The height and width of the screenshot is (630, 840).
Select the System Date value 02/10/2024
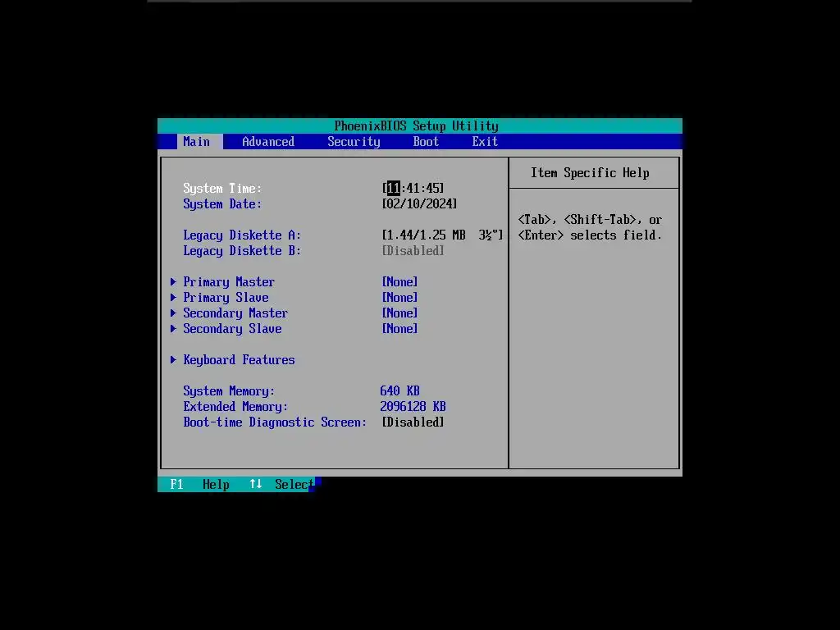pos(419,204)
